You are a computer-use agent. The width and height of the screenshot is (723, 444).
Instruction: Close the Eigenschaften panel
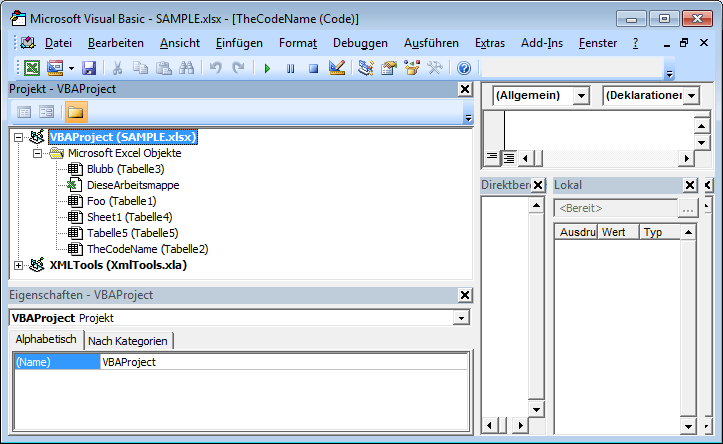[x=465, y=295]
